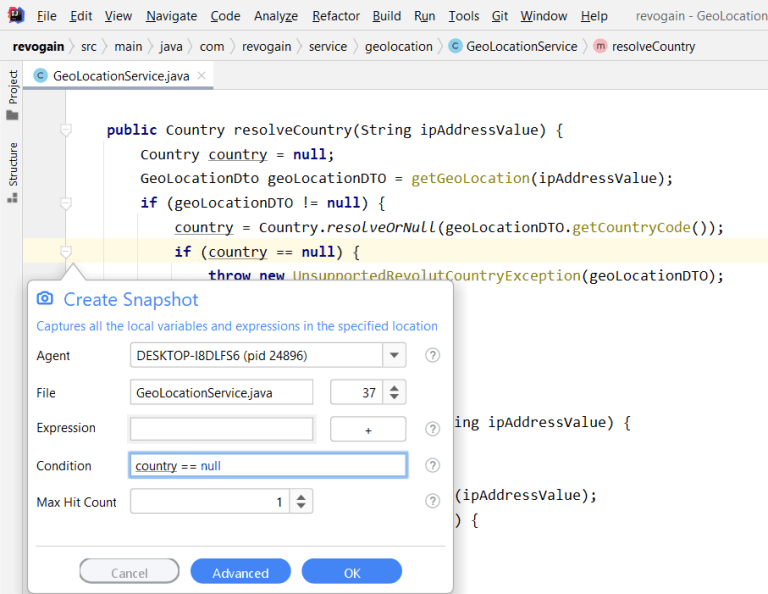Collapse resolveCountry method via gutter fold marker
Image resolution: width=768 pixels, height=594 pixels.
click(x=66, y=130)
